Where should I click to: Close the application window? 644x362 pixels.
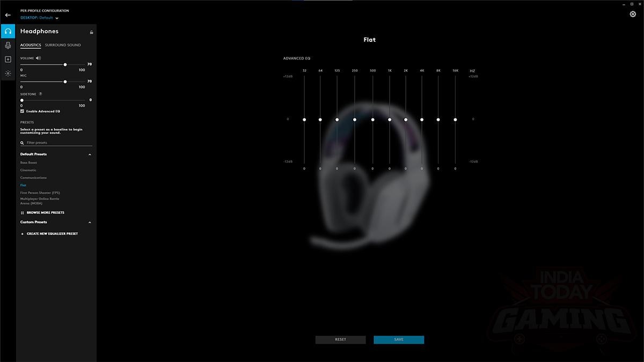point(639,4)
